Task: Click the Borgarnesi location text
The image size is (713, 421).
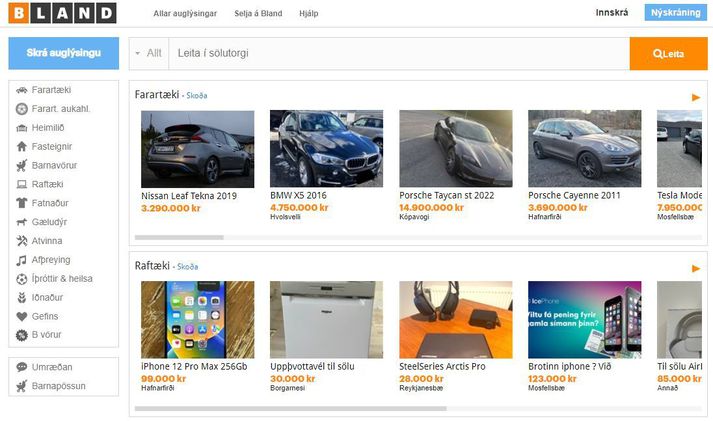Action: [287, 388]
